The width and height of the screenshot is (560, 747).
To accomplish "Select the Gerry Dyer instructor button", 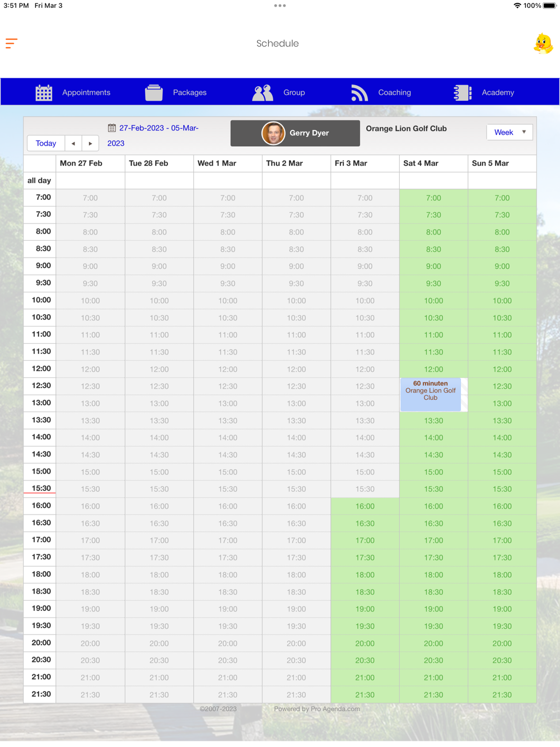I will click(295, 133).
